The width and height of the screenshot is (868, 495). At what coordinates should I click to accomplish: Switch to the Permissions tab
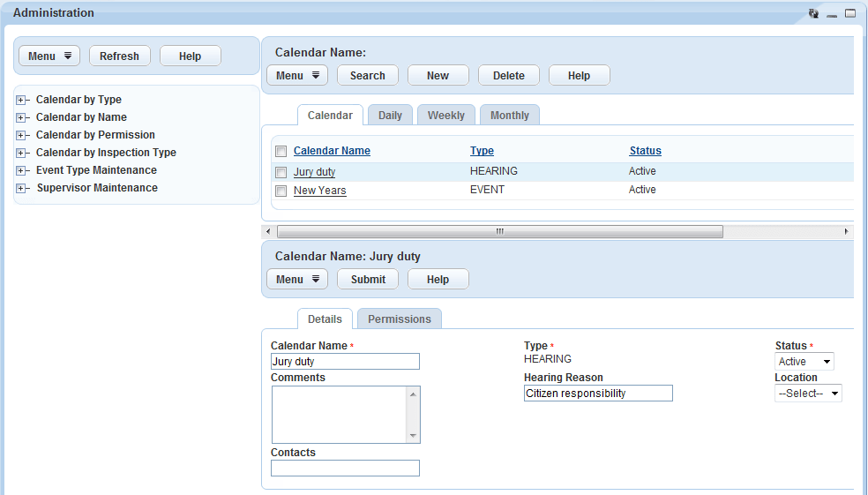coord(400,319)
